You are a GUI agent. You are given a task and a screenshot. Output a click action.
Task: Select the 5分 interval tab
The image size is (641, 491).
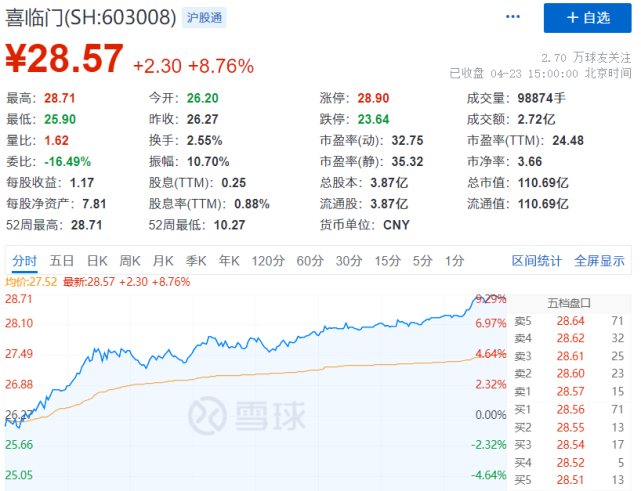(422, 260)
